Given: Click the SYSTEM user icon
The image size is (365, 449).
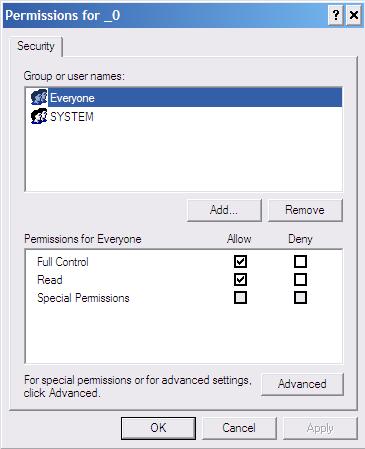Looking at the screenshot, I should (x=39, y=116).
